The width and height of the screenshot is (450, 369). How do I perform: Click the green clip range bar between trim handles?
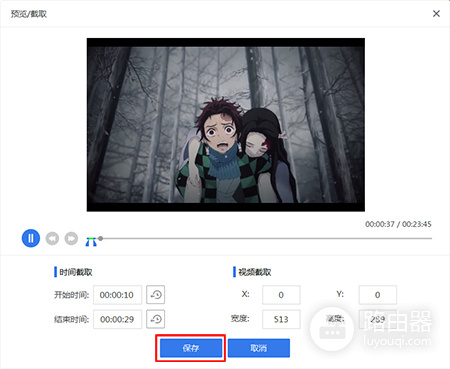[x=91, y=238]
